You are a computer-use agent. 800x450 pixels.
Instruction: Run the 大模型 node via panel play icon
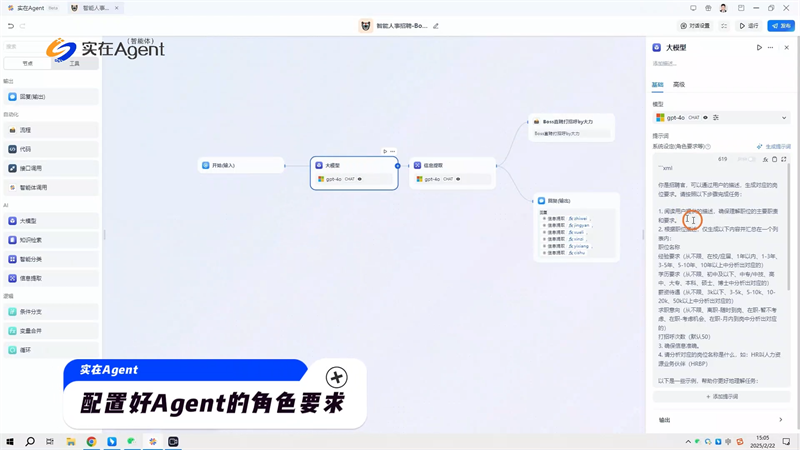coord(759,48)
